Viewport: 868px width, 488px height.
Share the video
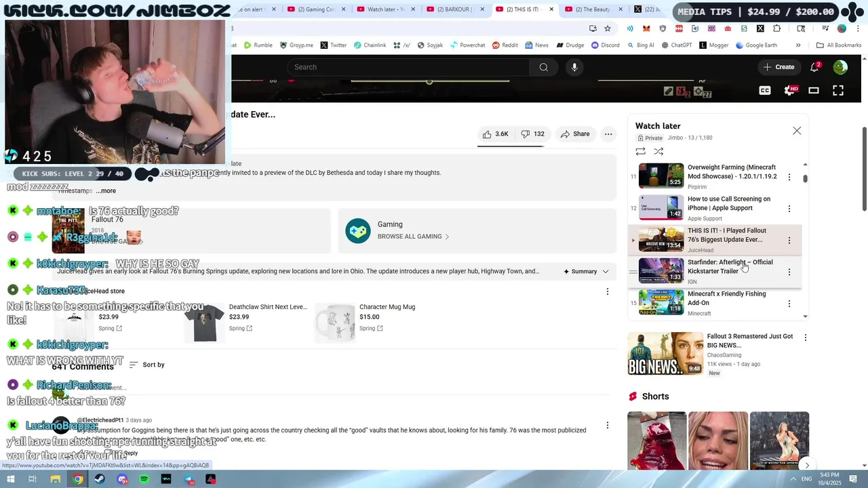575,134
